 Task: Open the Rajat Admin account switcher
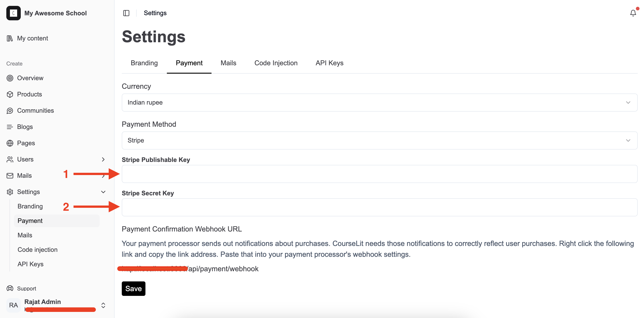pyautogui.click(x=103, y=305)
